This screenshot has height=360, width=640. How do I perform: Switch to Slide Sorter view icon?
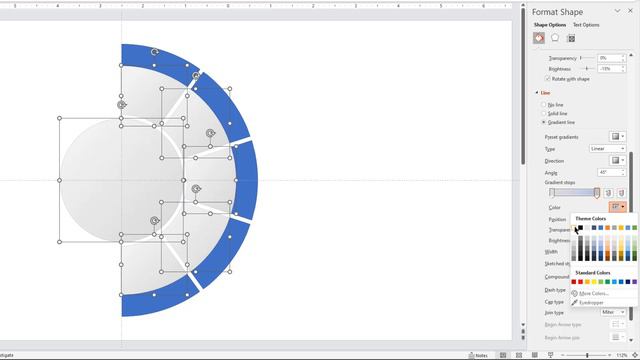(x=519, y=356)
